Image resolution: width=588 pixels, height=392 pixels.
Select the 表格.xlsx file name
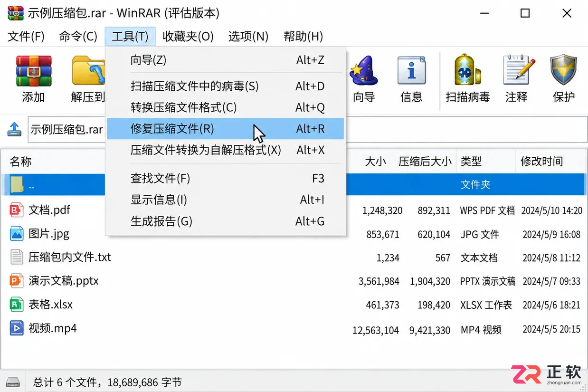point(51,304)
